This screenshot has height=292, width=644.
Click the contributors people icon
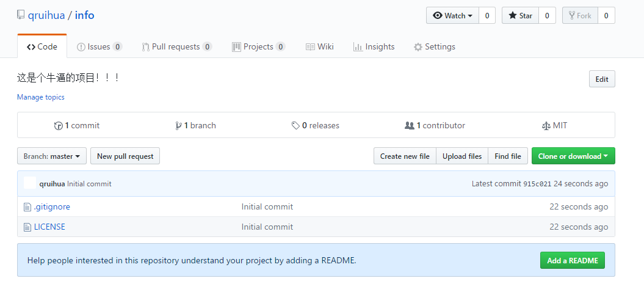tap(410, 126)
